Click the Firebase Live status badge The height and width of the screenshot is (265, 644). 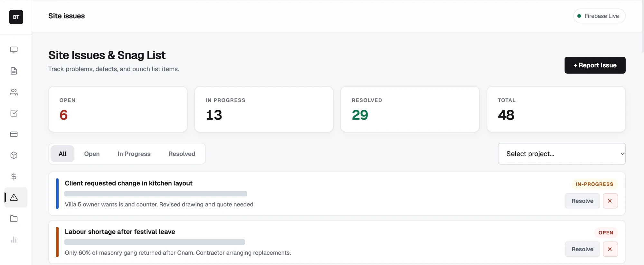599,16
